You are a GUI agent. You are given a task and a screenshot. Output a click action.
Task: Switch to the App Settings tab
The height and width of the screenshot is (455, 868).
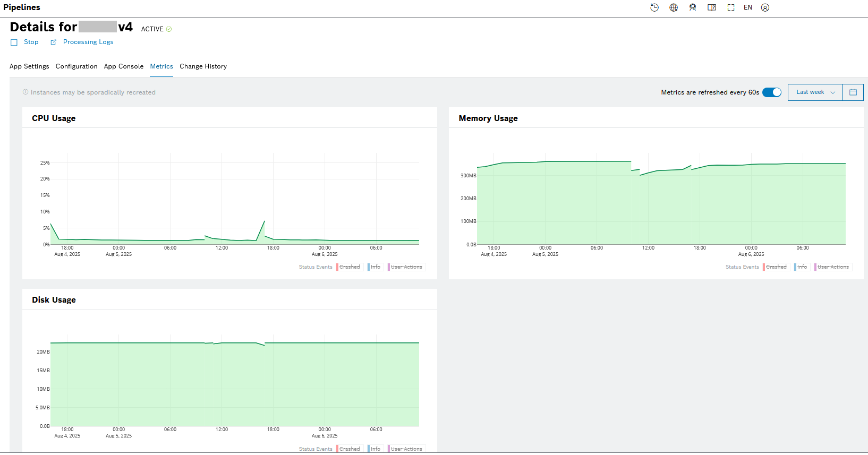click(x=29, y=66)
